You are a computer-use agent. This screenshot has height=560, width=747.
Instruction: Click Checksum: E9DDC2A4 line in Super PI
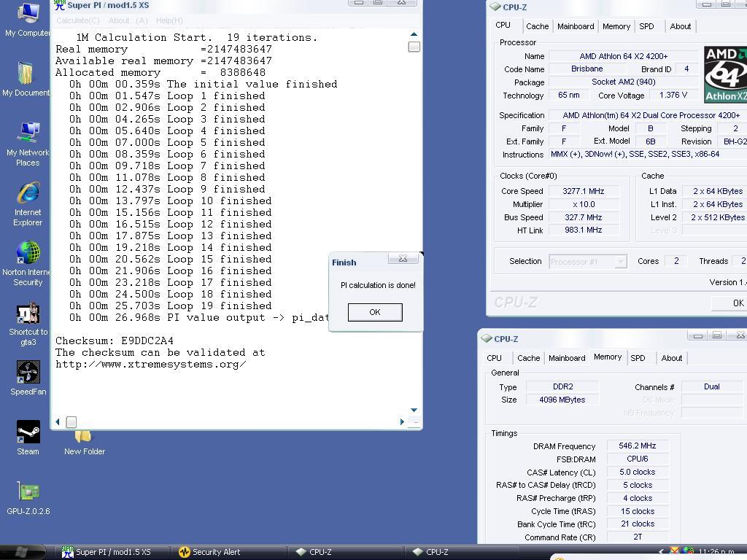tap(115, 341)
